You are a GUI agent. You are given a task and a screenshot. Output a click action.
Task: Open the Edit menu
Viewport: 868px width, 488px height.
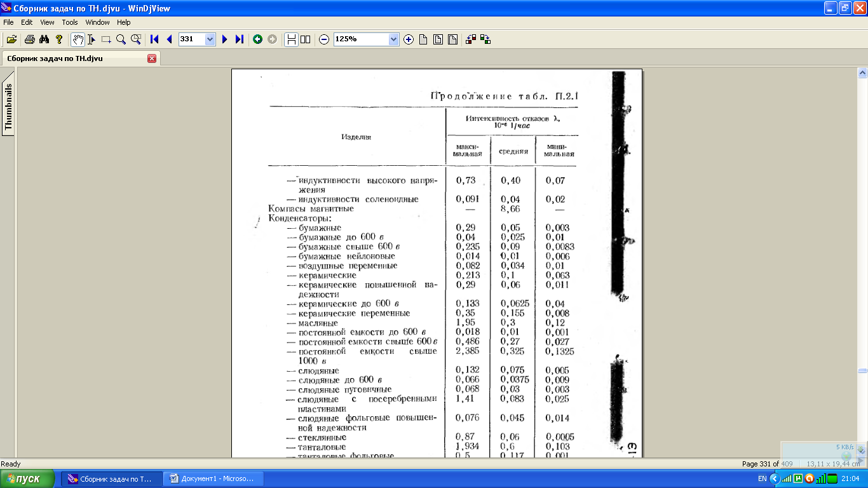coord(27,22)
